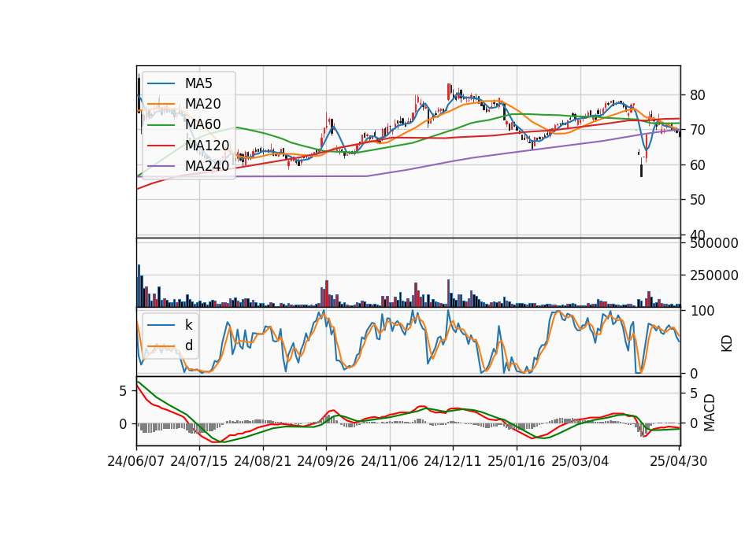This screenshot has height=543, width=756.
Task: Click the MACD axis title
Action: 710,413
